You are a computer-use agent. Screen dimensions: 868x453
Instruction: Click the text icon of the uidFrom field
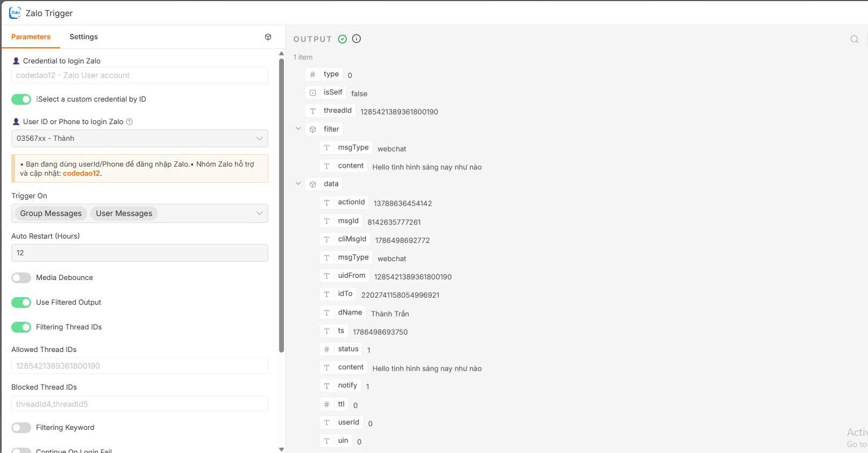[x=326, y=276]
